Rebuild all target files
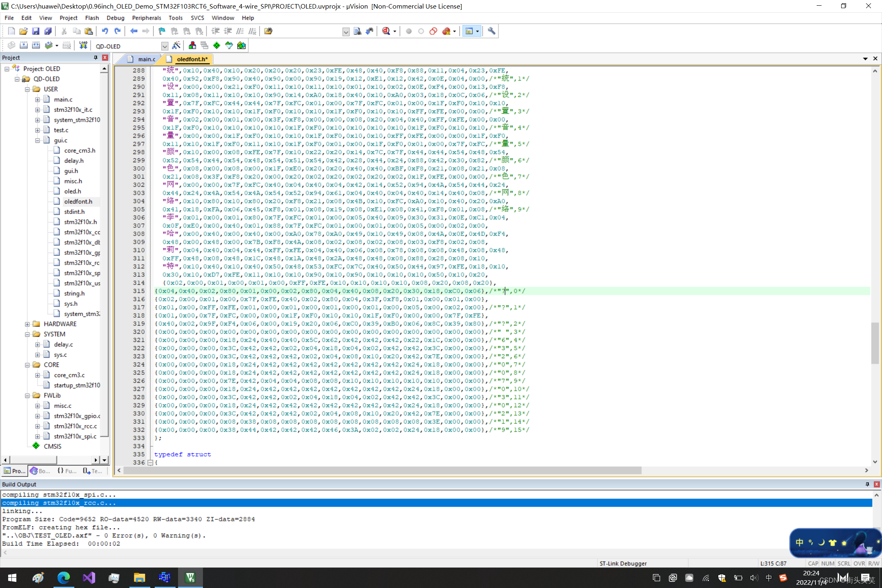Image resolution: width=882 pixels, height=588 pixels. pyautogui.click(x=36, y=46)
